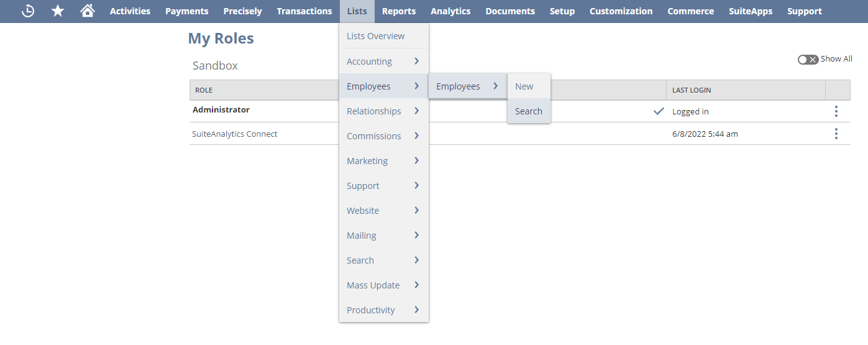Open Lists Overview menu entry

[x=376, y=36]
